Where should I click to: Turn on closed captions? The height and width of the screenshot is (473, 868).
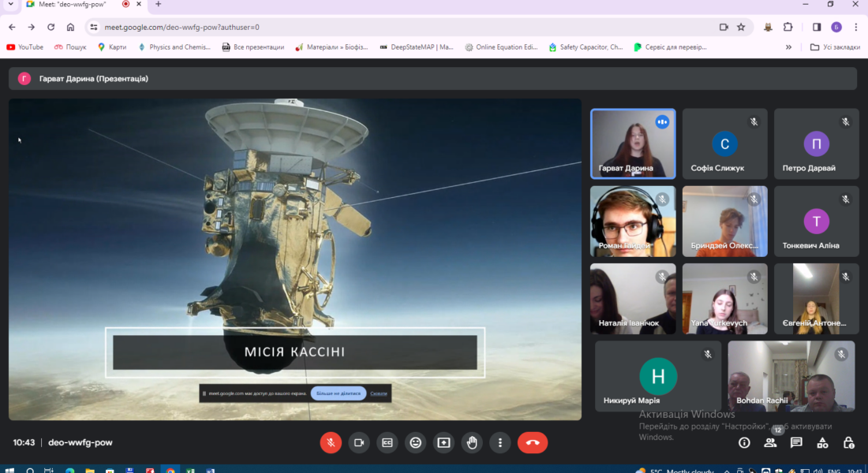tap(387, 442)
